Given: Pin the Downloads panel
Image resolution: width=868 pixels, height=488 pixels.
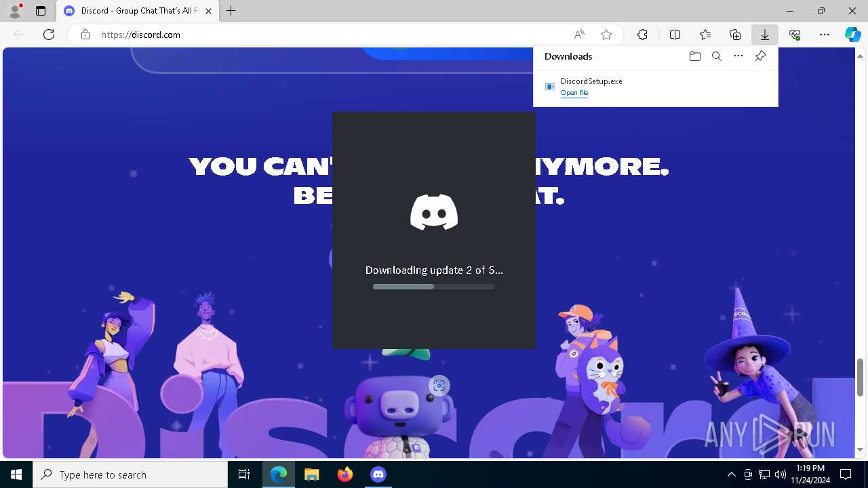Looking at the screenshot, I should [760, 56].
